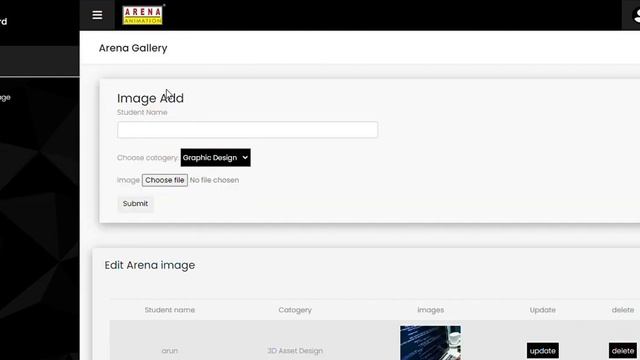This screenshot has width=640, height=360.
Task: Select the '3D Asset Design' category cell
Action: click(295, 351)
